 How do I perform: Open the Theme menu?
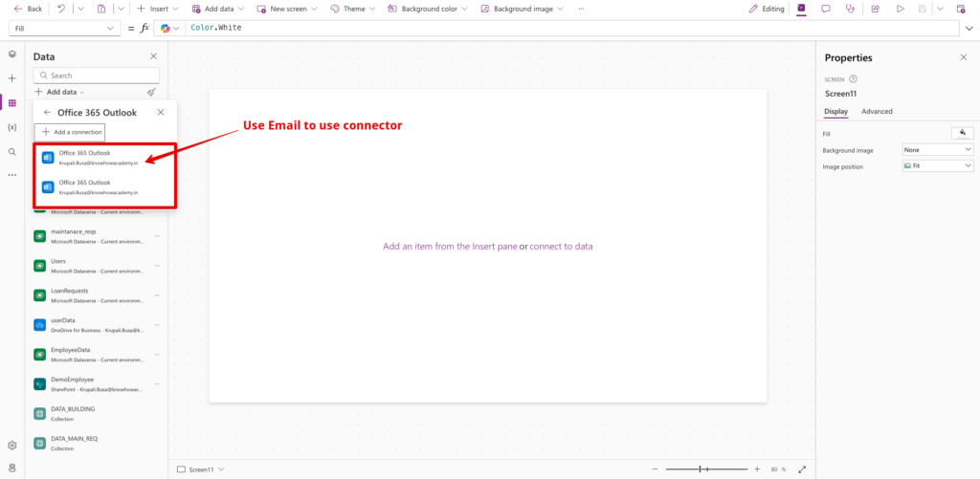pyautogui.click(x=352, y=9)
